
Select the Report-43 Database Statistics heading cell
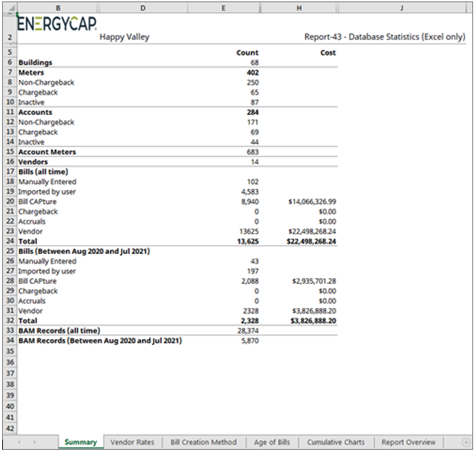386,37
